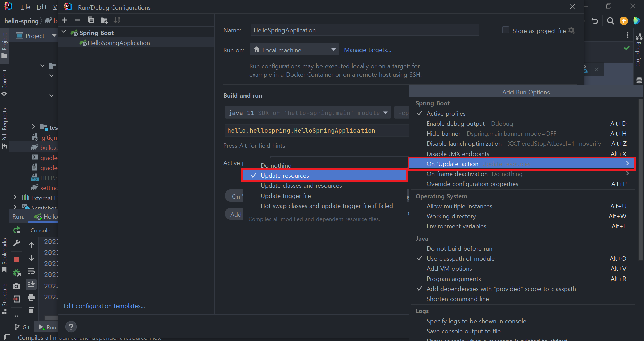
Task: Create a new configuration folder
Action: tap(104, 20)
